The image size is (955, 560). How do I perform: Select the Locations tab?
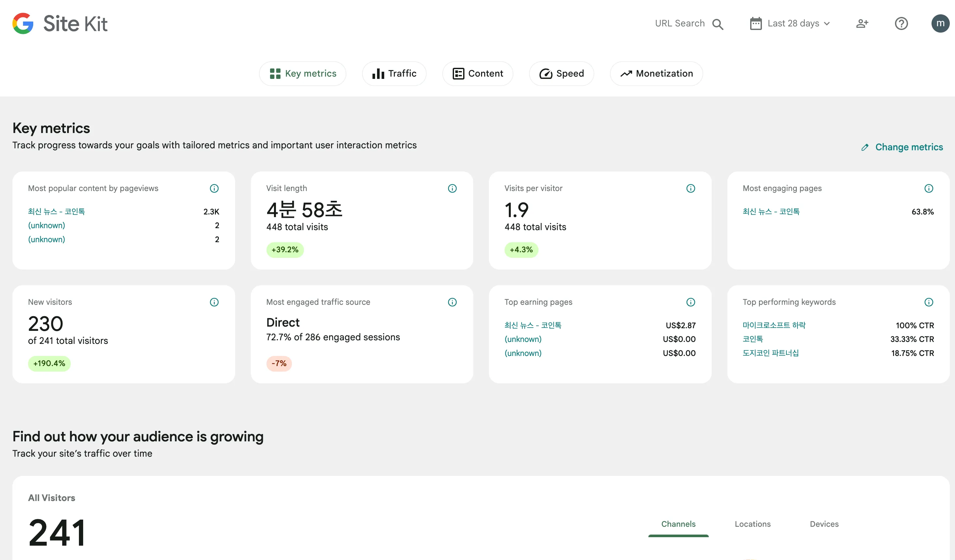click(752, 524)
